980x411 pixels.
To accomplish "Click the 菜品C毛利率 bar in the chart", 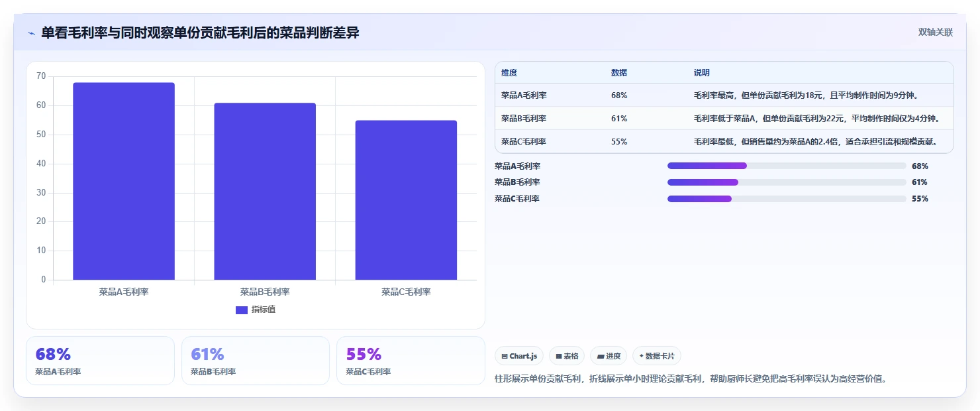I will point(406,200).
